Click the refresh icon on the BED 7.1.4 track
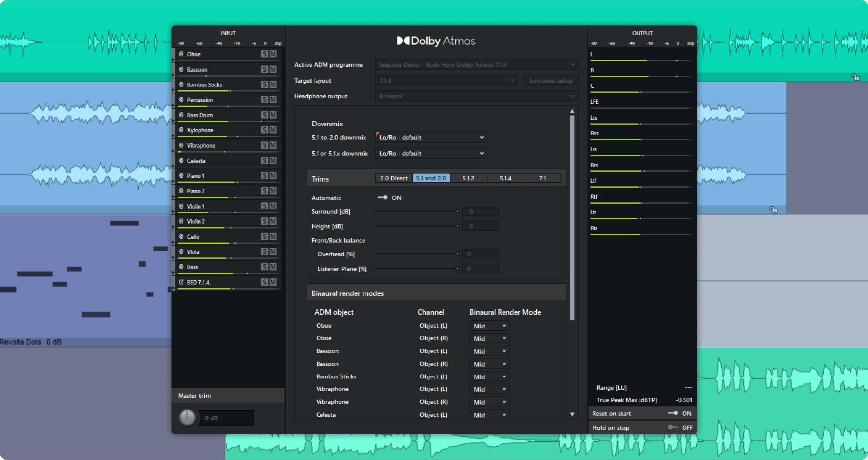Viewport: 868px width, 460px height. click(181, 282)
